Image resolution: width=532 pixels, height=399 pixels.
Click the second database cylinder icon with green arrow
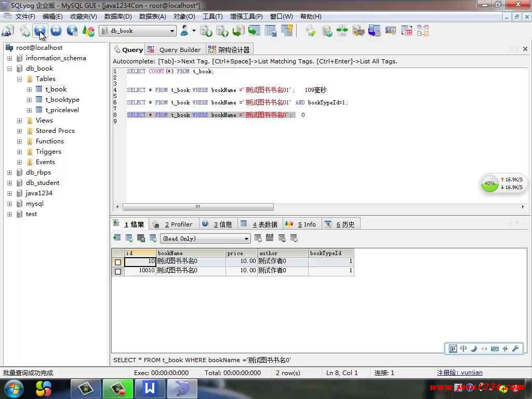[222, 31]
